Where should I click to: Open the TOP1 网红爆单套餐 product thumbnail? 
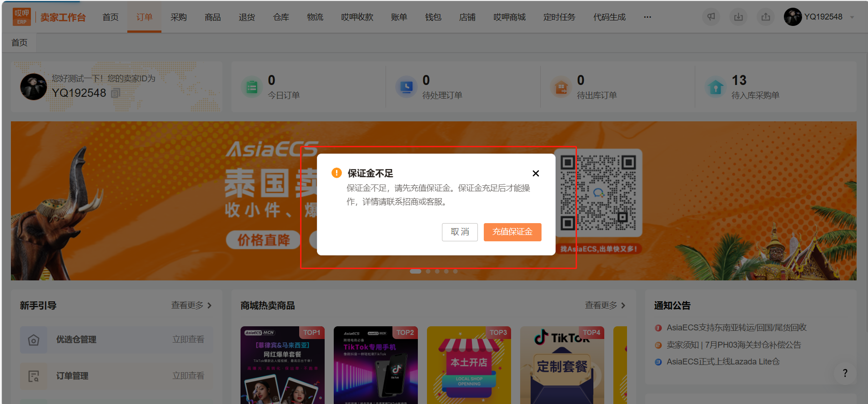[282, 365]
